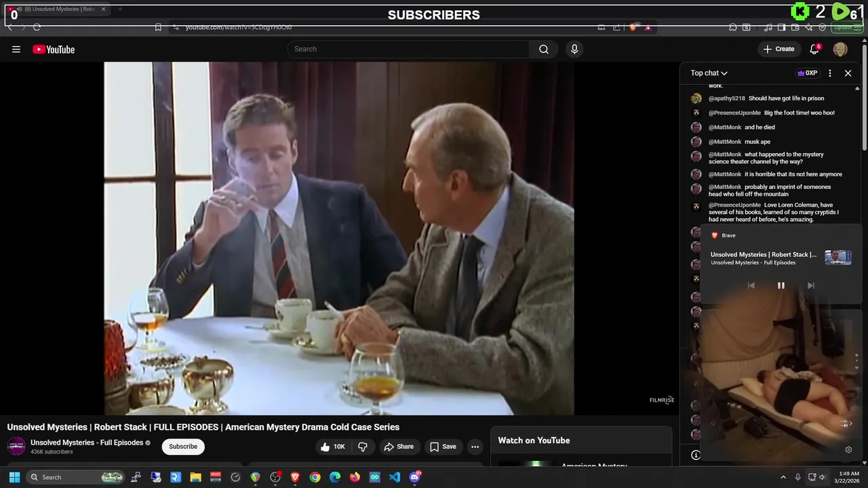Open the Brave playlist music note icon
Image resolution: width=868 pixels, height=488 pixels.
(x=768, y=27)
